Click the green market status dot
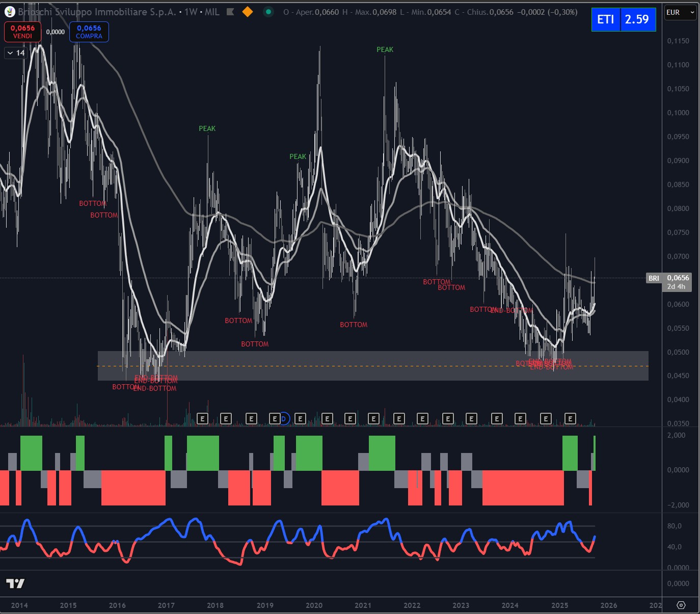 (x=268, y=12)
